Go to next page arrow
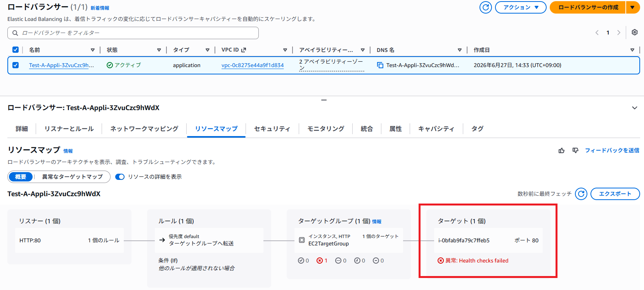 619,33
